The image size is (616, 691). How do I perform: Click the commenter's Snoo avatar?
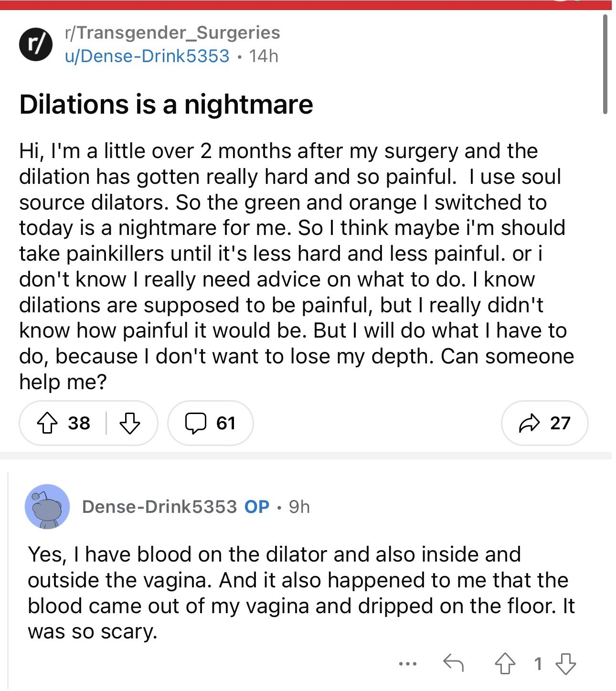[47, 507]
